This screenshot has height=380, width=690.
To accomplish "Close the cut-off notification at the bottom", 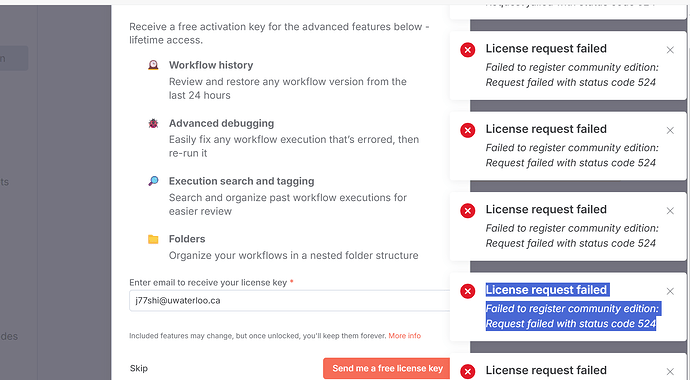I will 670,372.
